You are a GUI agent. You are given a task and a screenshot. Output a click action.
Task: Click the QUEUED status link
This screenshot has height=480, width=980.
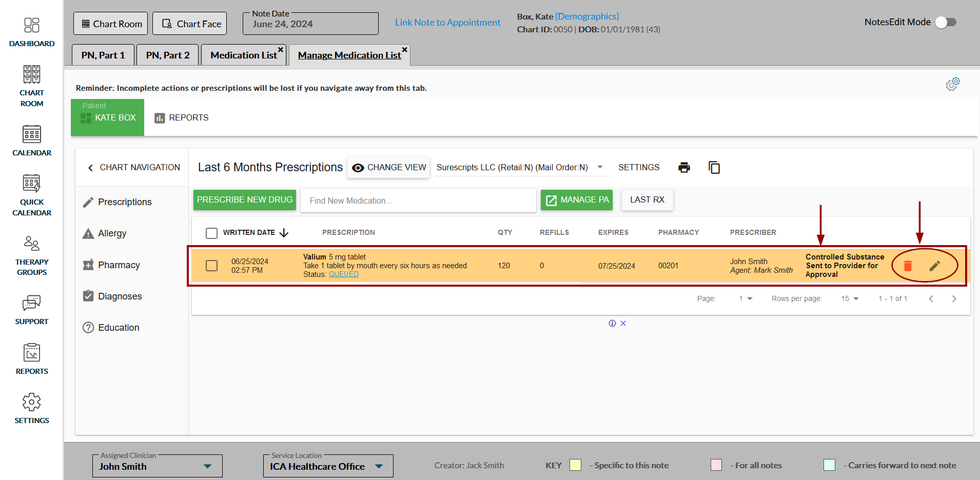click(343, 274)
